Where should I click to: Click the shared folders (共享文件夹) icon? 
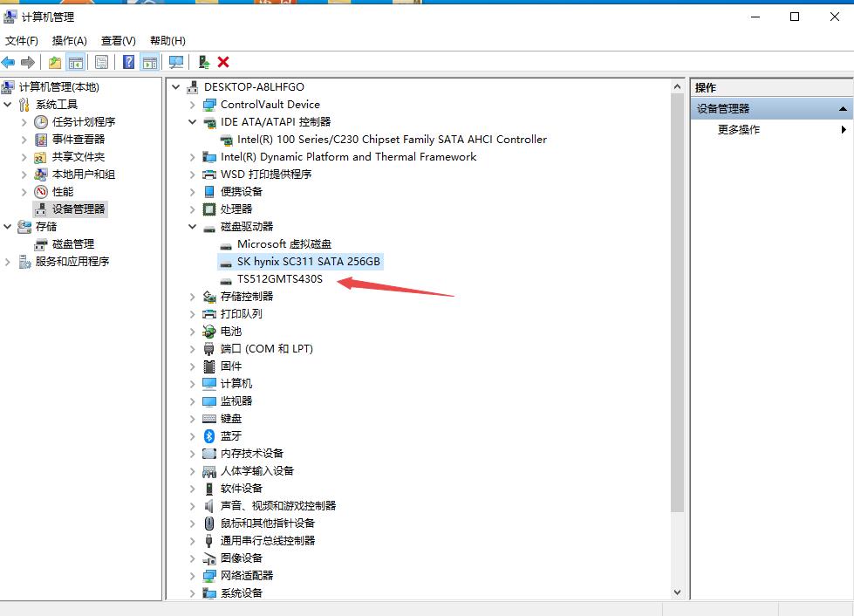pyautogui.click(x=40, y=157)
